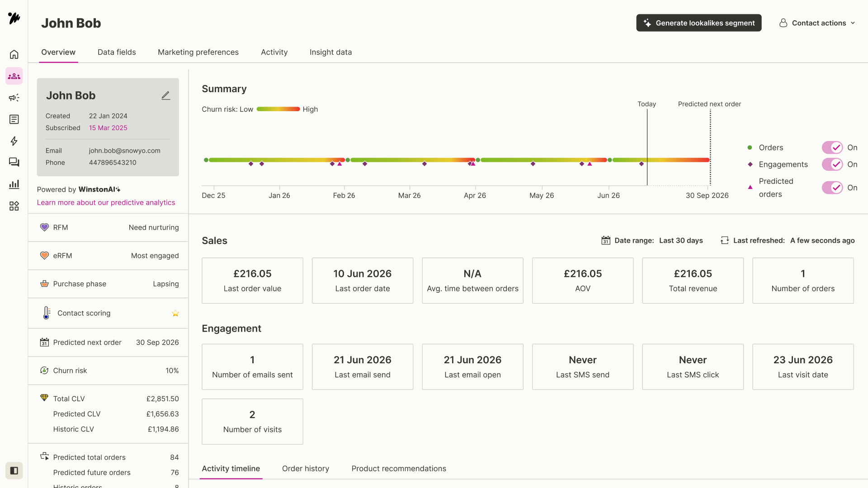Click the eRFM orange heart icon
The width and height of the screenshot is (868, 488).
click(x=44, y=256)
